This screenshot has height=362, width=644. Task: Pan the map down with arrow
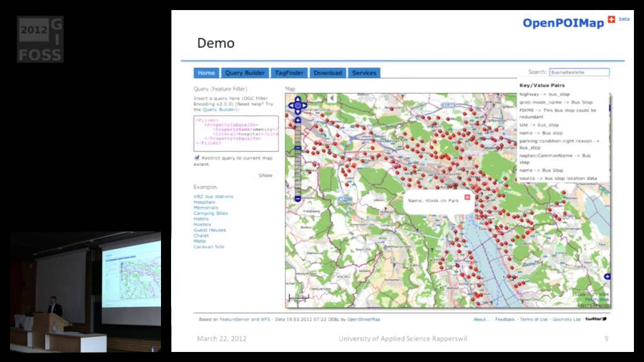297,112
